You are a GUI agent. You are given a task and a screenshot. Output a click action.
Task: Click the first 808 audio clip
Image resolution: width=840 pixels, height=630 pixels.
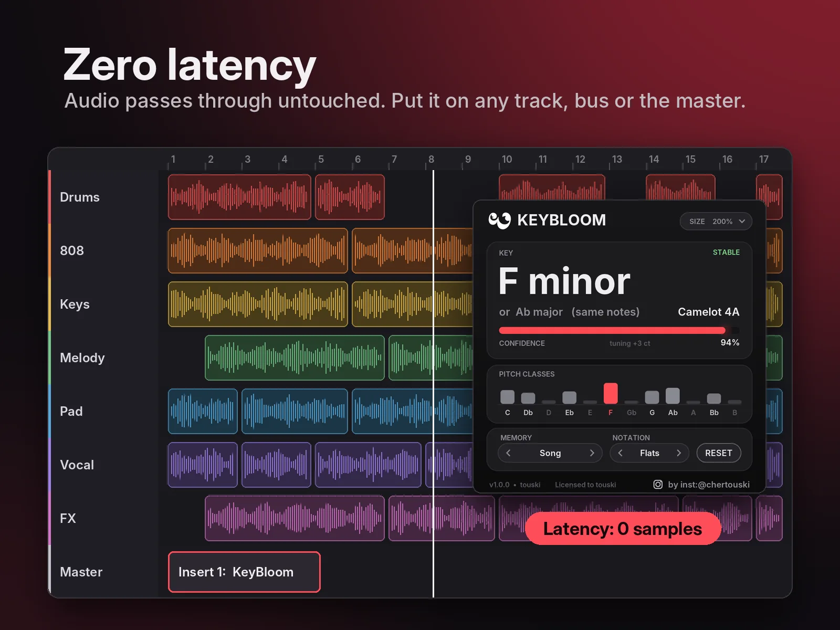258,250
